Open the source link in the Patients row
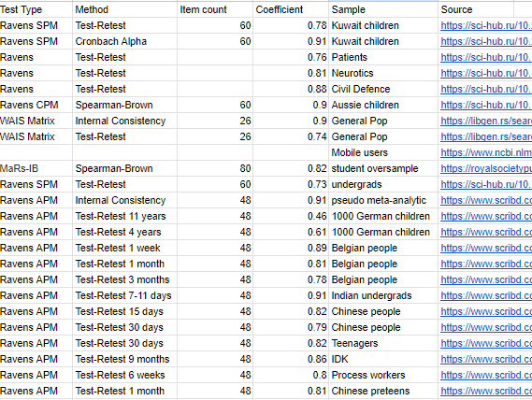 tap(486, 57)
